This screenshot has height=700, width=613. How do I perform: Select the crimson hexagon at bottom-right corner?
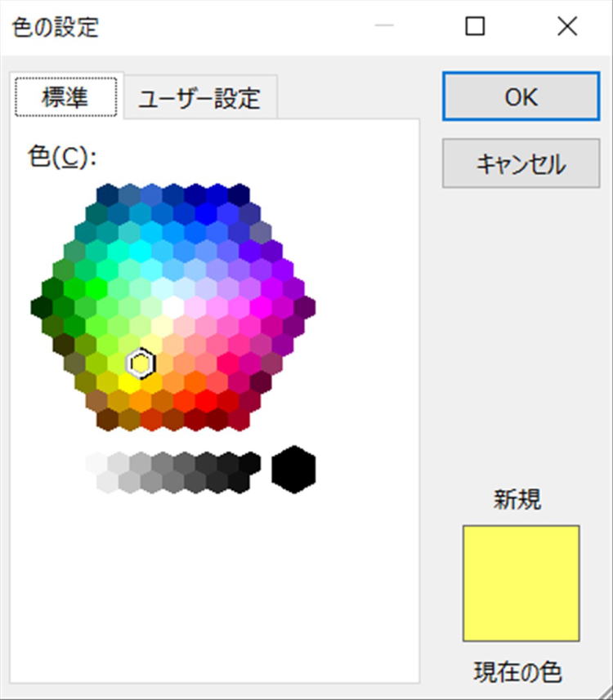(x=239, y=420)
